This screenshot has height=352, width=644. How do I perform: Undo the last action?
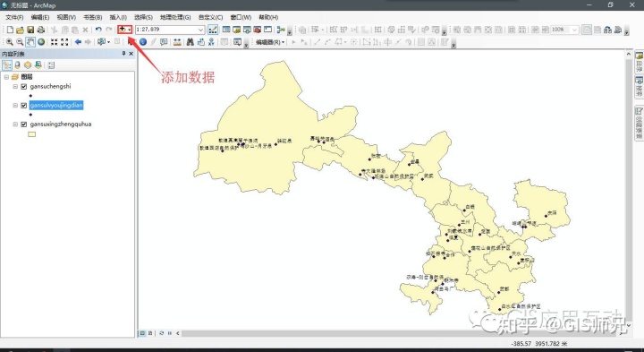click(x=98, y=30)
